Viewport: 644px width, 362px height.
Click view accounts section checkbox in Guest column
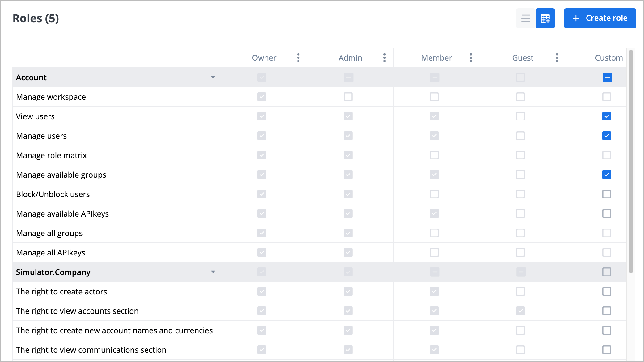[520, 311]
